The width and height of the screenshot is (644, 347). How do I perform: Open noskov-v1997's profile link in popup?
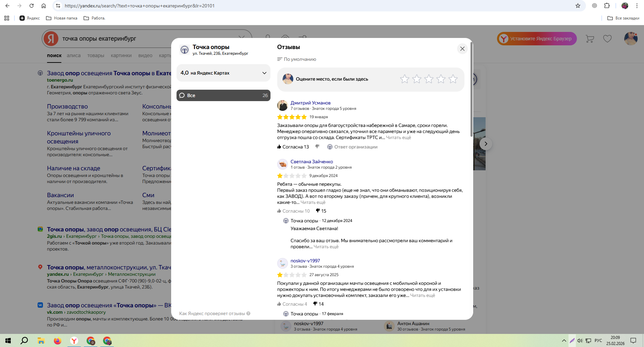305,261
